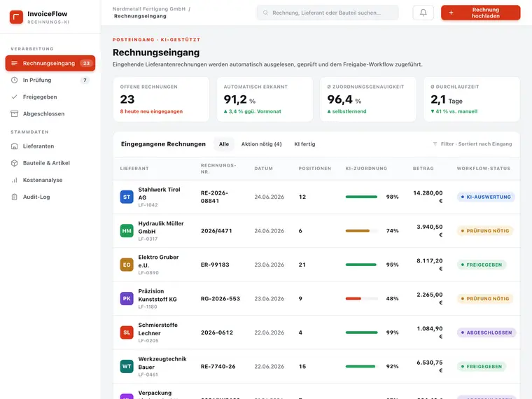The width and height of the screenshot is (532, 399).
Task: Click the WT avatar of Werkzeugtechnik Bauer
Action: 127,366
